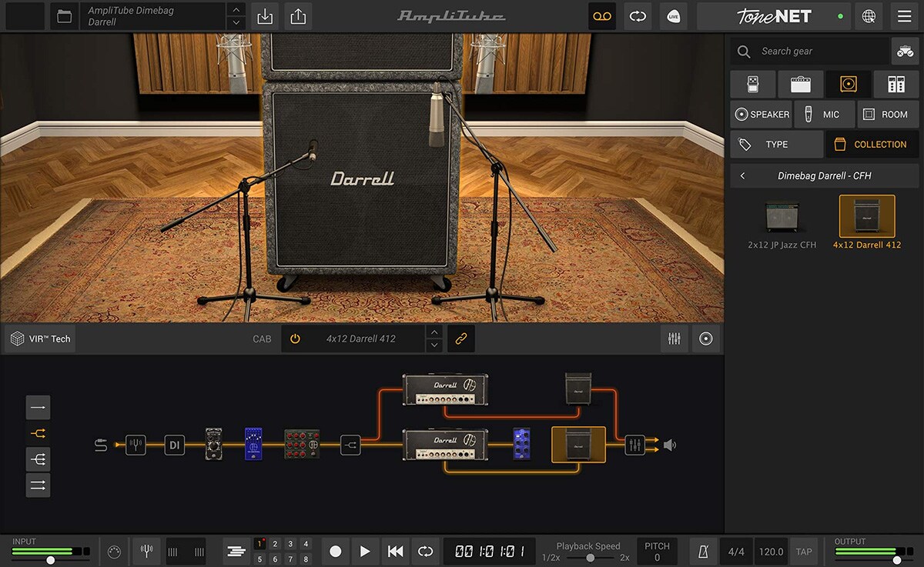
Task: Open the recorder tape icon
Action: 602,16
